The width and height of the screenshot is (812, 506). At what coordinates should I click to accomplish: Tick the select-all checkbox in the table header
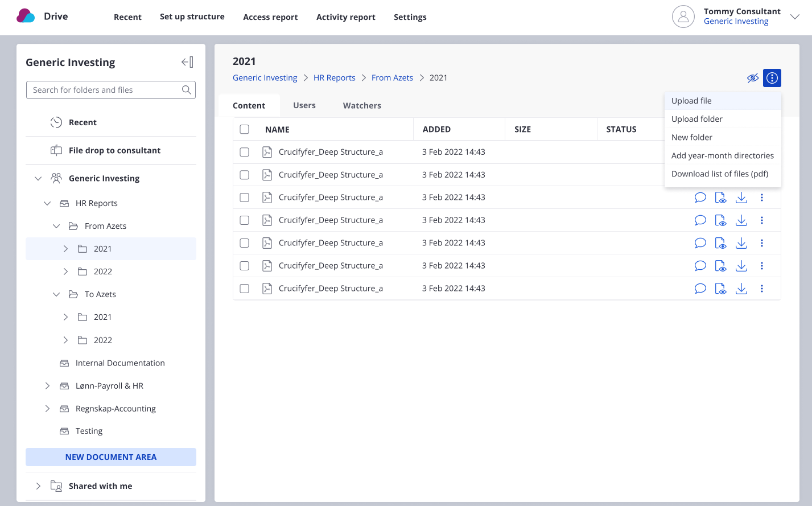click(x=245, y=129)
